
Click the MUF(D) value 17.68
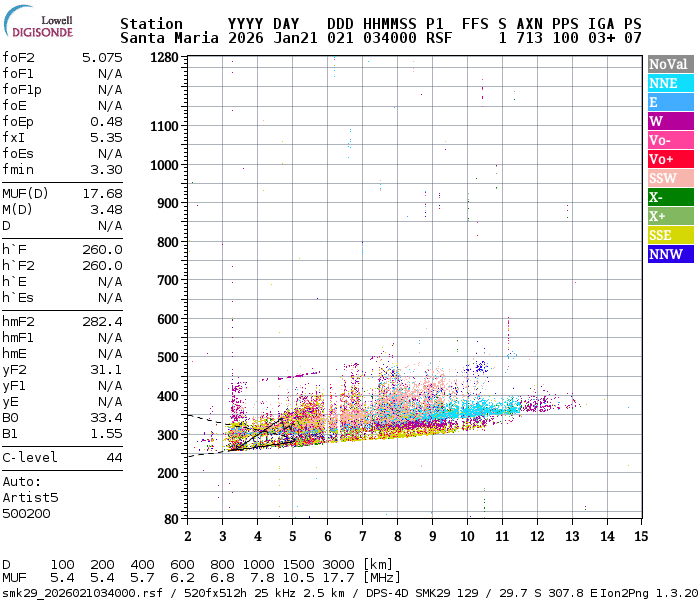102,194
